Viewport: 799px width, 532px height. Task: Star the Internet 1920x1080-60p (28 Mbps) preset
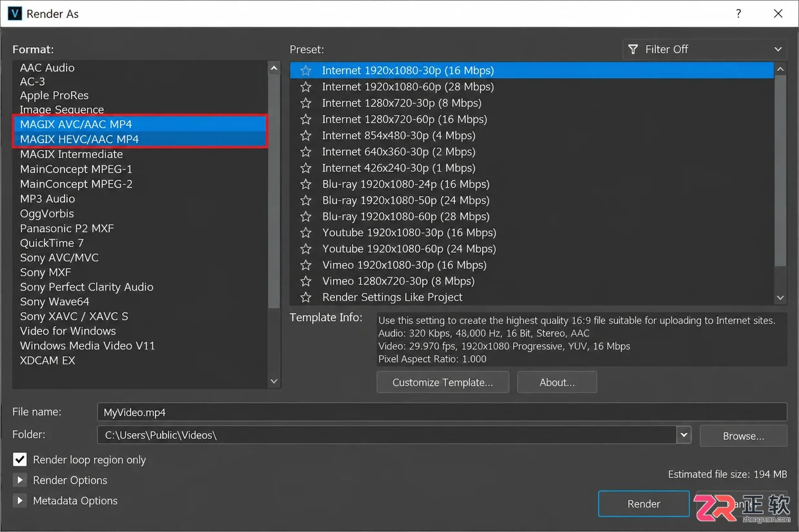pyautogui.click(x=306, y=87)
